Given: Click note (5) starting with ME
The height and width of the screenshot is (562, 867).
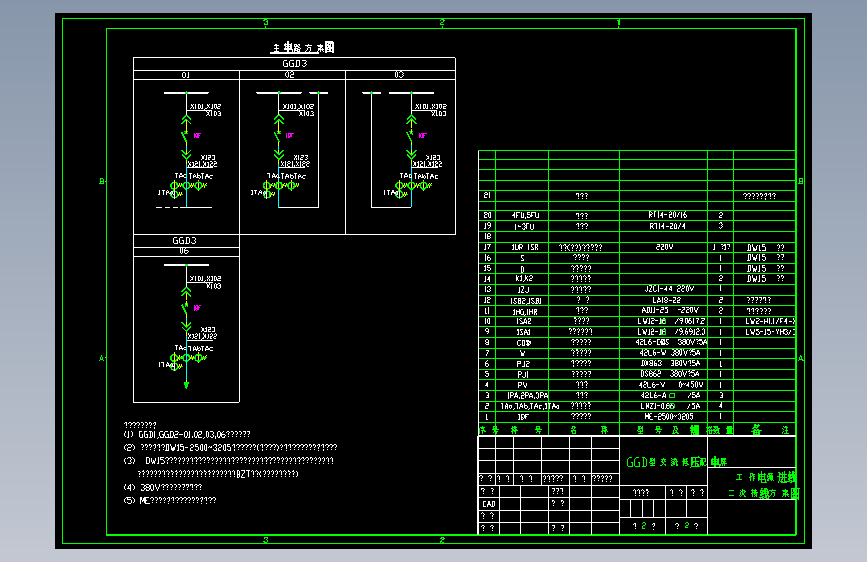Looking at the screenshot, I should coord(170,500).
